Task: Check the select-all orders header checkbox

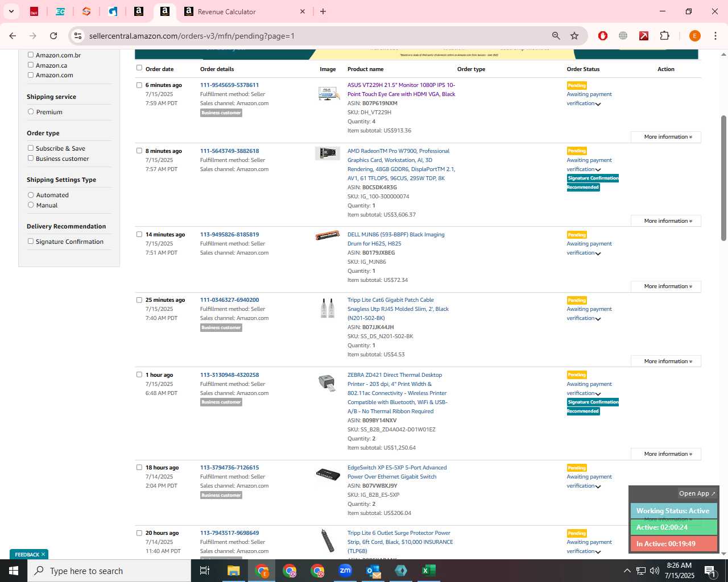Action: coord(139,68)
